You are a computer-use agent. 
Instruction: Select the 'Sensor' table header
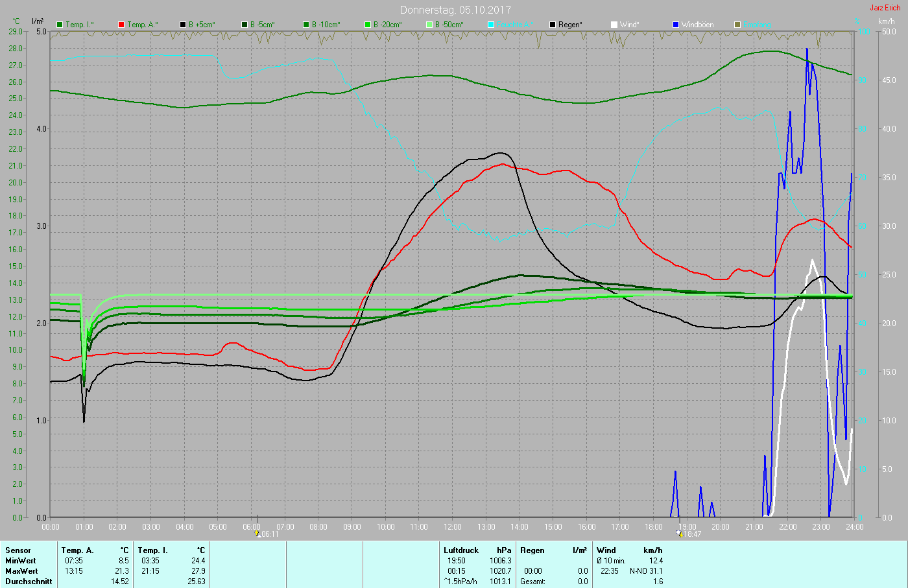tap(18, 550)
